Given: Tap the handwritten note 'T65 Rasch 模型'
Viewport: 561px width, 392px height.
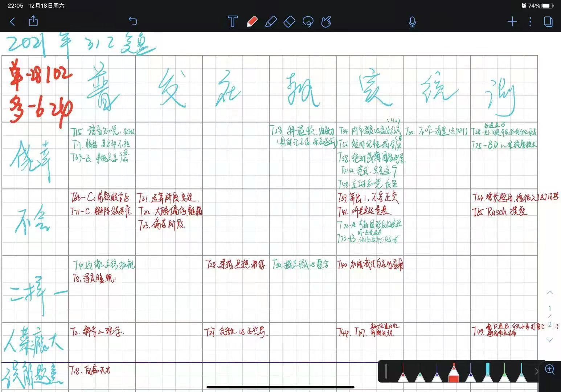Looking at the screenshot, I should (x=500, y=212).
